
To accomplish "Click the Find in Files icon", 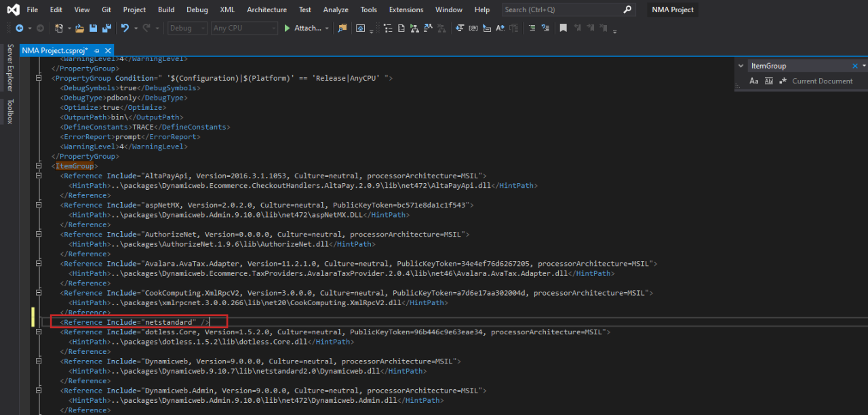I will [x=342, y=28].
